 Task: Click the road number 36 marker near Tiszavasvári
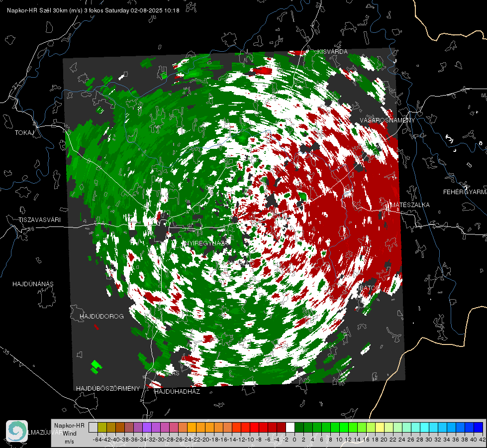[x=31, y=229]
